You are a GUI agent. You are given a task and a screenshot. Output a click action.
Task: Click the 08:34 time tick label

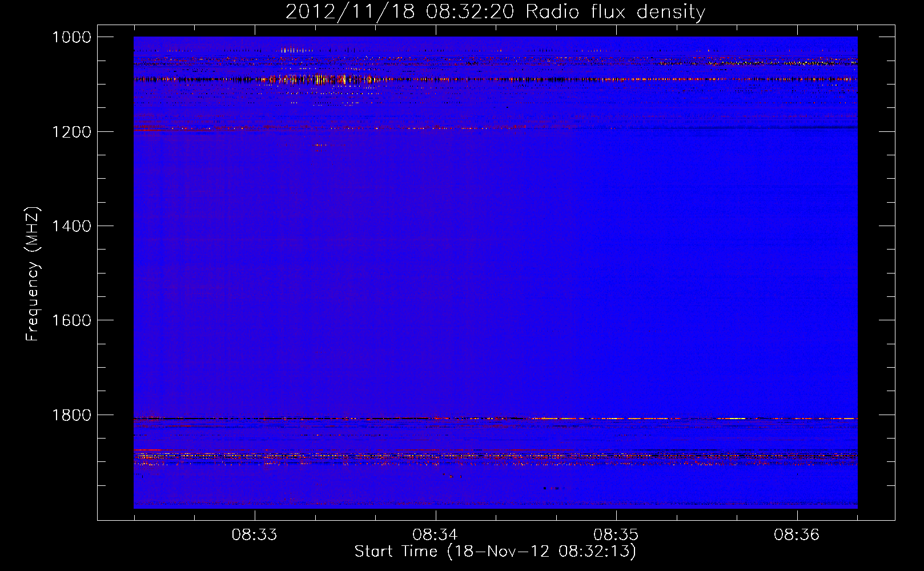[x=435, y=535]
